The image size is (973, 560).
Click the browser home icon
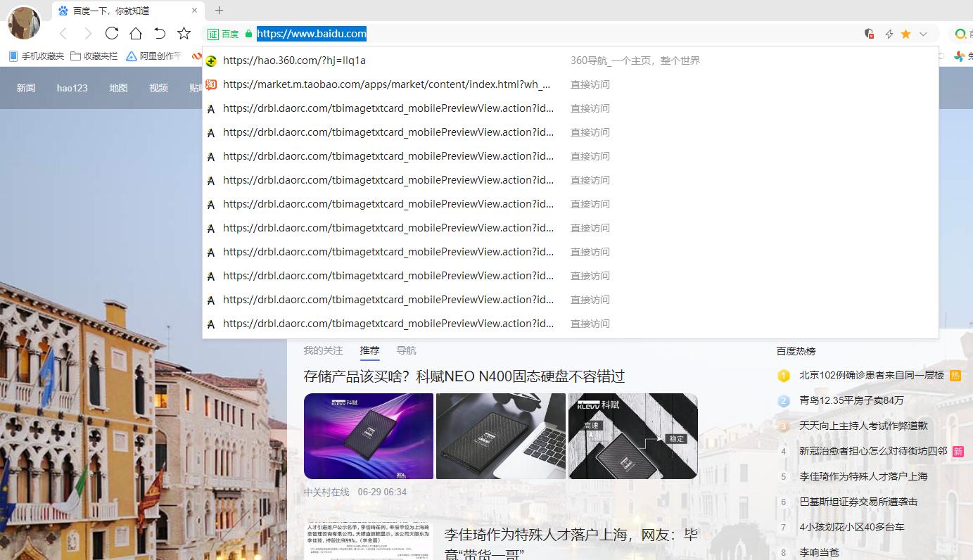(136, 33)
